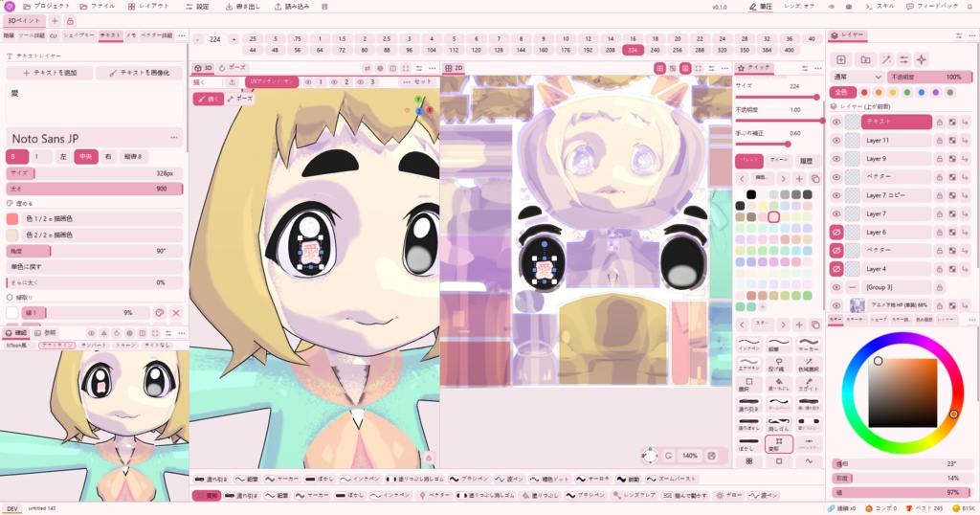Screen dimensions: 980x515
Task: Click the sparkle icon in the layer toolbar
Action: [922, 59]
